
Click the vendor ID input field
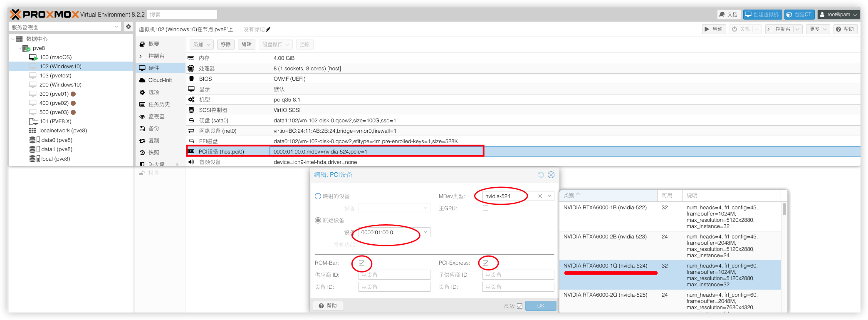point(394,275)
